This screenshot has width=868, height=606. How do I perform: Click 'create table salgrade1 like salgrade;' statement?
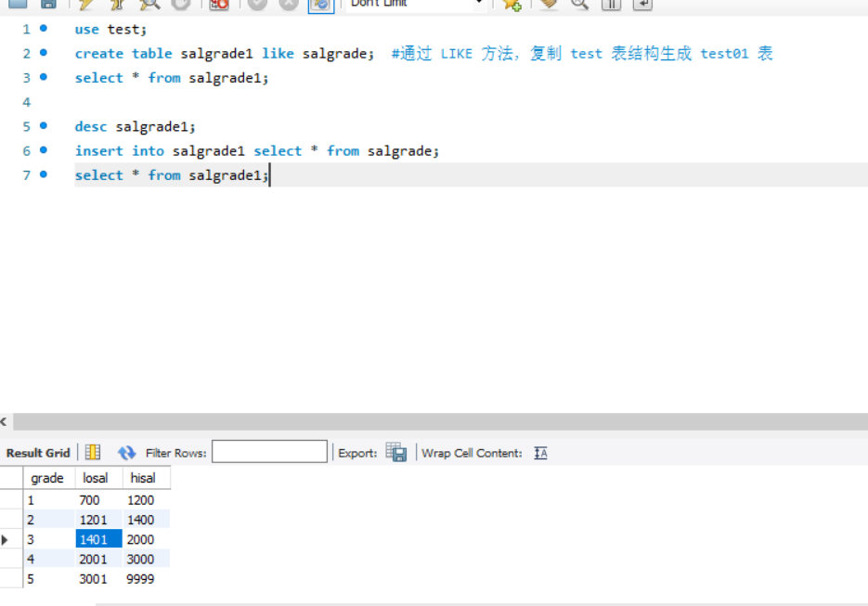(225, 54)
